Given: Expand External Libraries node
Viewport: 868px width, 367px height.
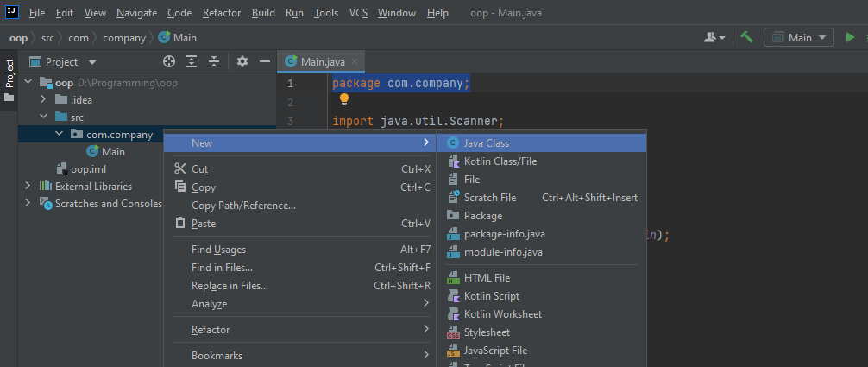Looking at the screenshot, I should (x=28, y=187).
